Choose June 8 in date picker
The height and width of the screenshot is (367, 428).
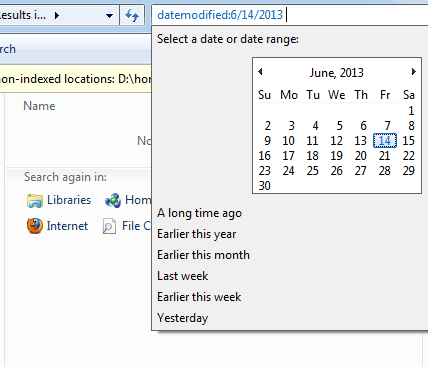pos(411,126)
